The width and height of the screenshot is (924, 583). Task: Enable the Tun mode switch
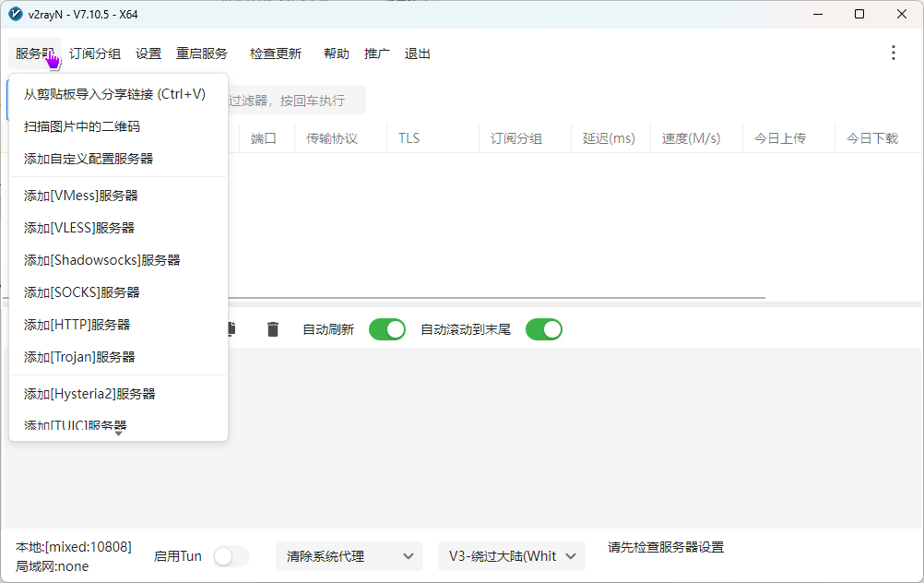tap(231, 556)
